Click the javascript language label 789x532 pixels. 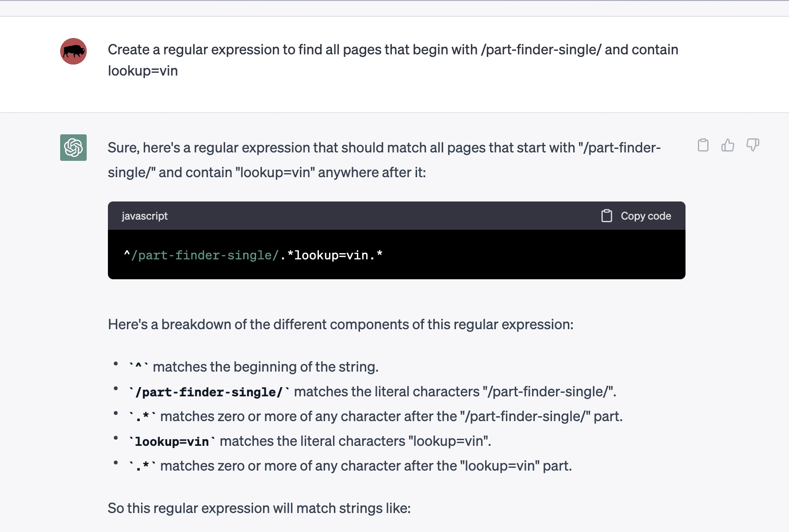click(x=145, y=216)
